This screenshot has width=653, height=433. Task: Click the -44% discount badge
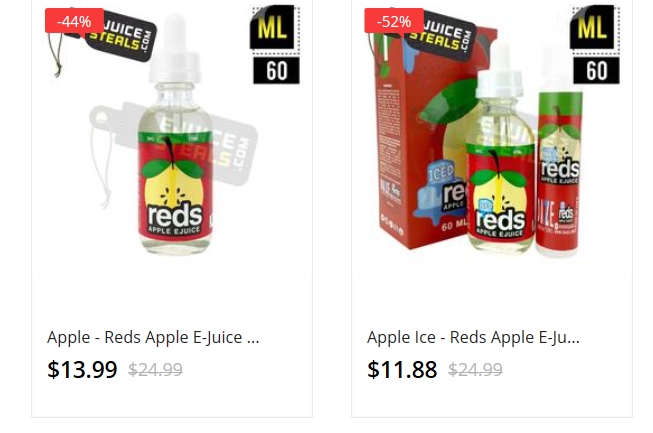pos(74,21)
